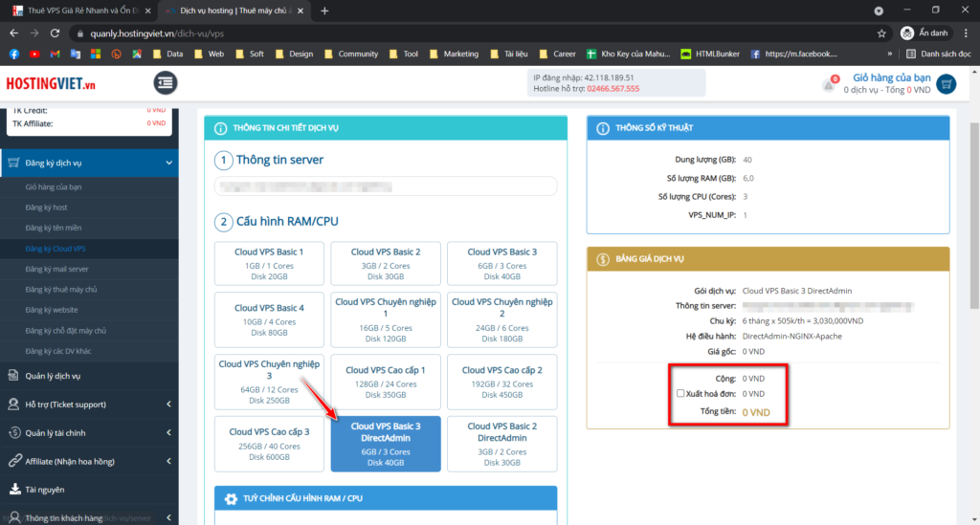Show more bookmarks chevron
The image size is (980, 525).
[x=889, y=55]
